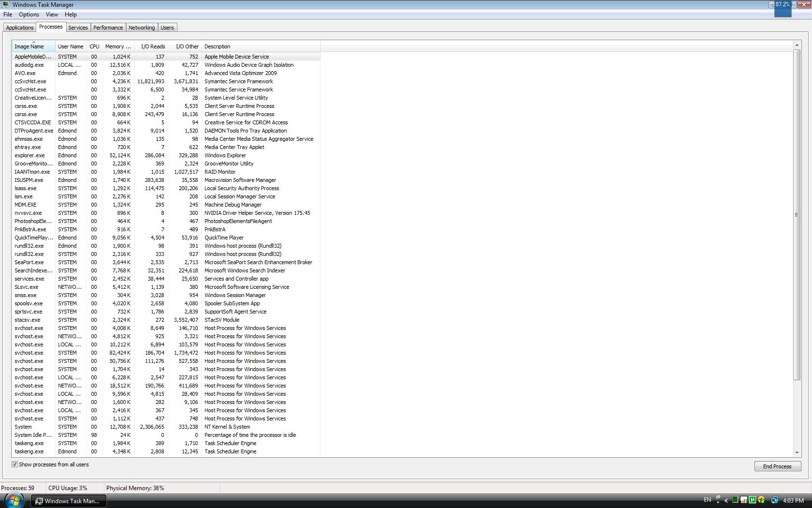Open the Help menu

(71, 15)
